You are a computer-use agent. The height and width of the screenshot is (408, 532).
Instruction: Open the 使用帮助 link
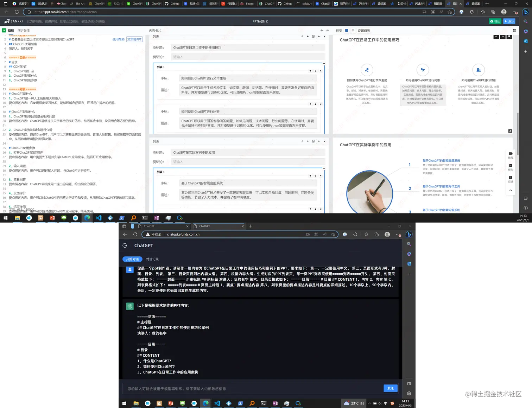click(x=118, y=39)
